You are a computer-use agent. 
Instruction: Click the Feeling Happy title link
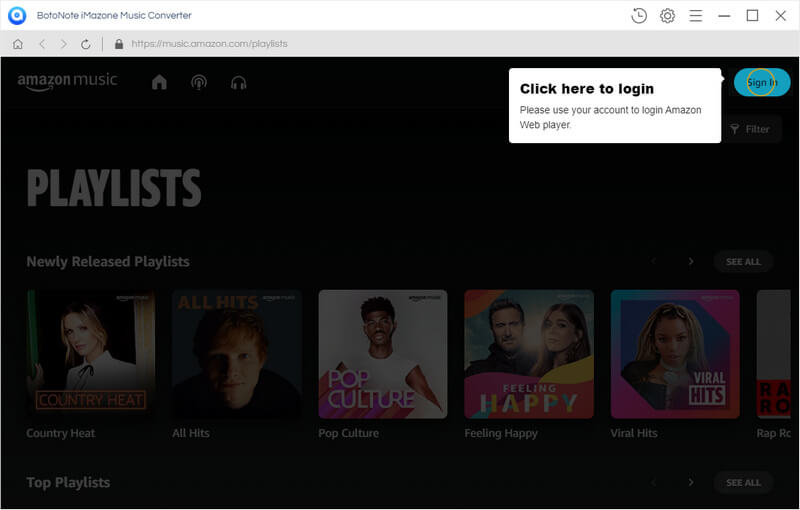[501, 434]
